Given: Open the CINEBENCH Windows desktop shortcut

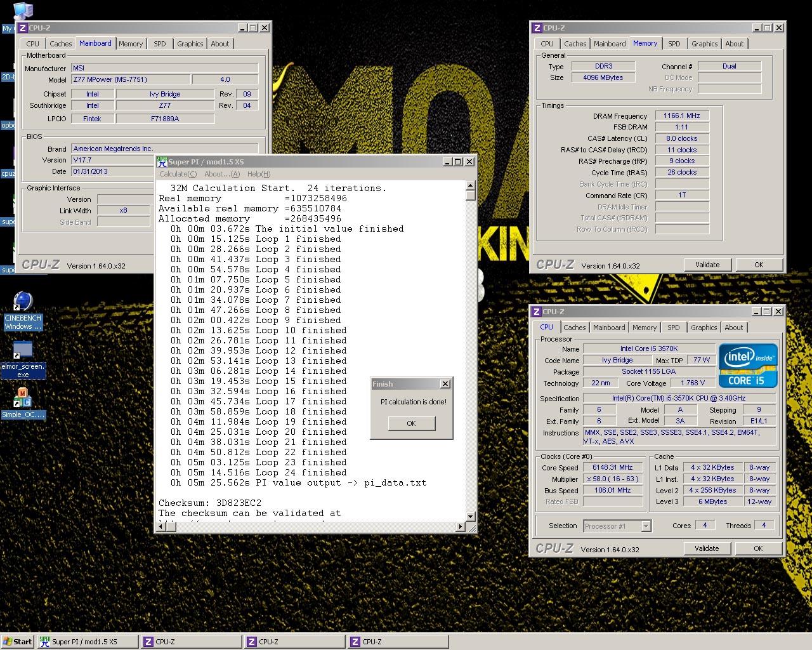Looking at the screenshot, I should tap(23, 310).
